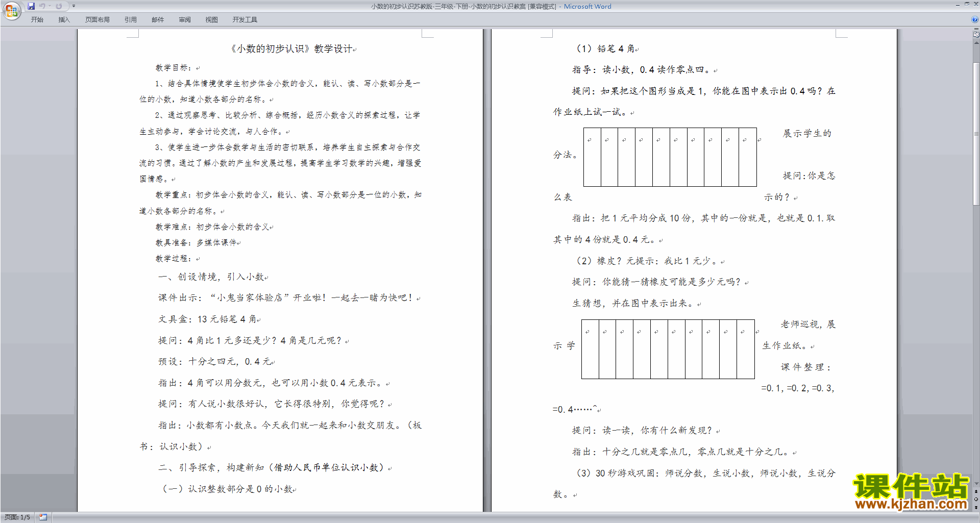Click the last cell of the upper table

click(x=748, y=157)
